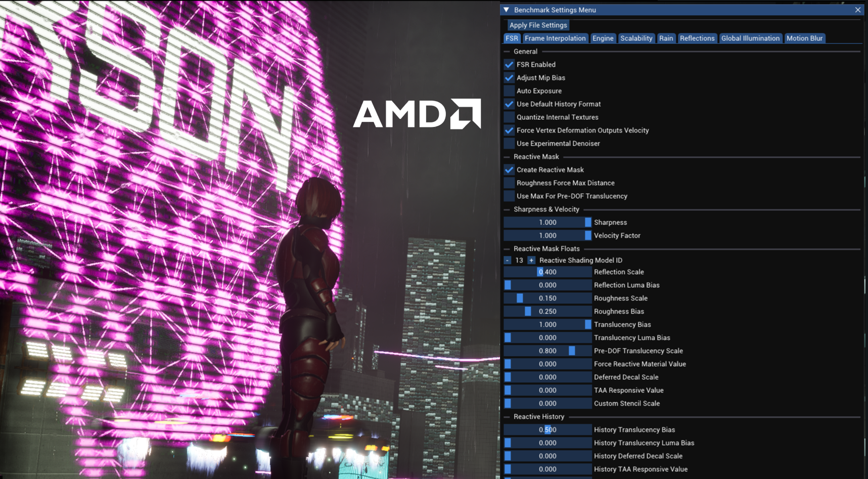The image size is (868, 479).
Task: Uncheck Adjust Mip Bias
Action: pos(509,77)
